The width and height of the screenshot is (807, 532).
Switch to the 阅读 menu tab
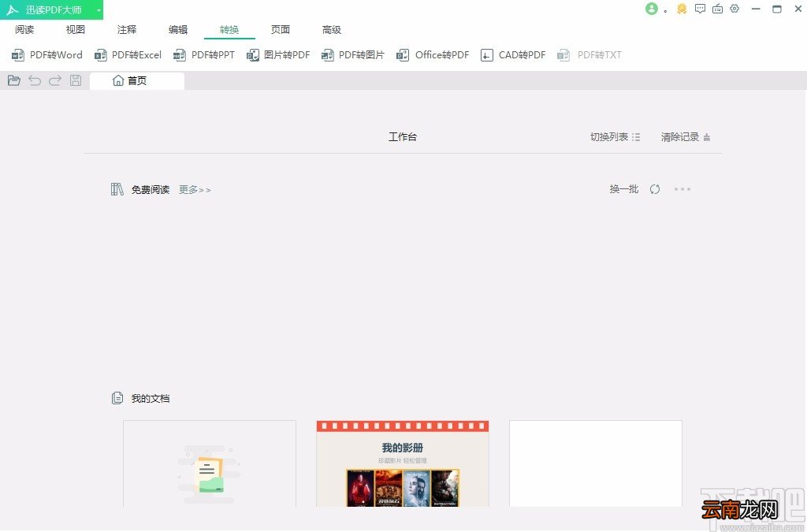[24, 30]
